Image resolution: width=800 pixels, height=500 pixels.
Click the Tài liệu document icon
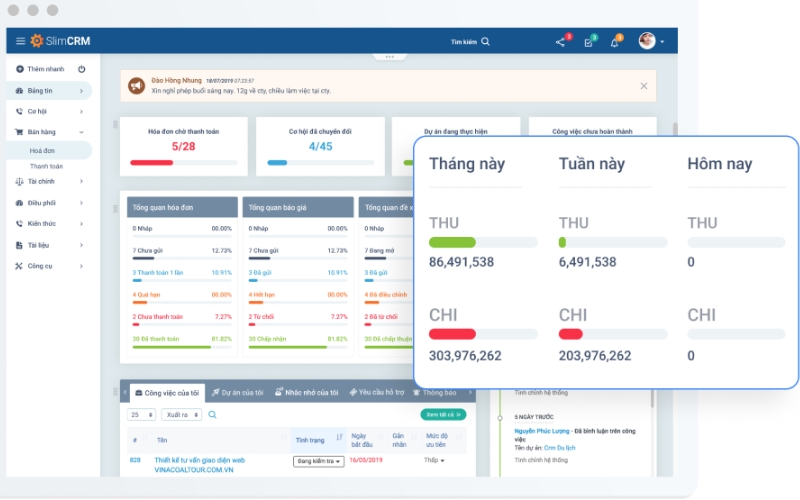(x=19, y=245)
